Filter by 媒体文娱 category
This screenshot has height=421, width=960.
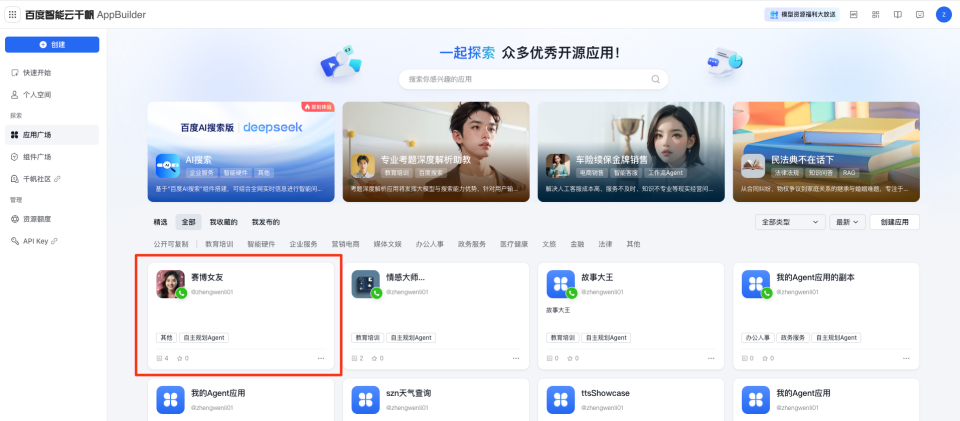click(388, 244)
